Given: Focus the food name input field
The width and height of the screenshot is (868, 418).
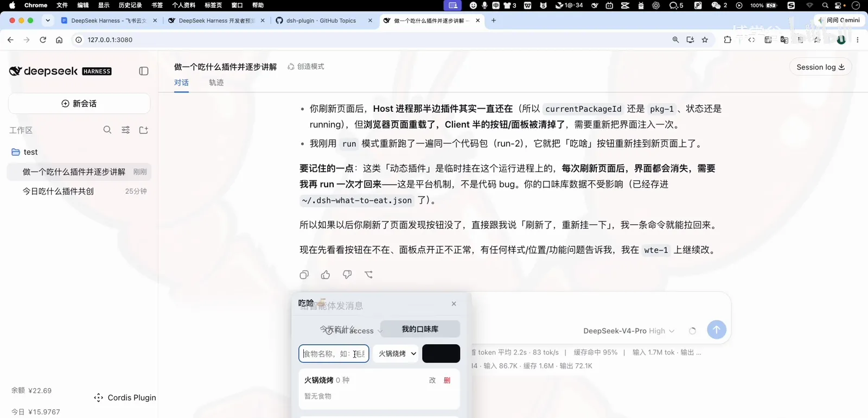Looking at the screenshot, I should pos(334,353).
